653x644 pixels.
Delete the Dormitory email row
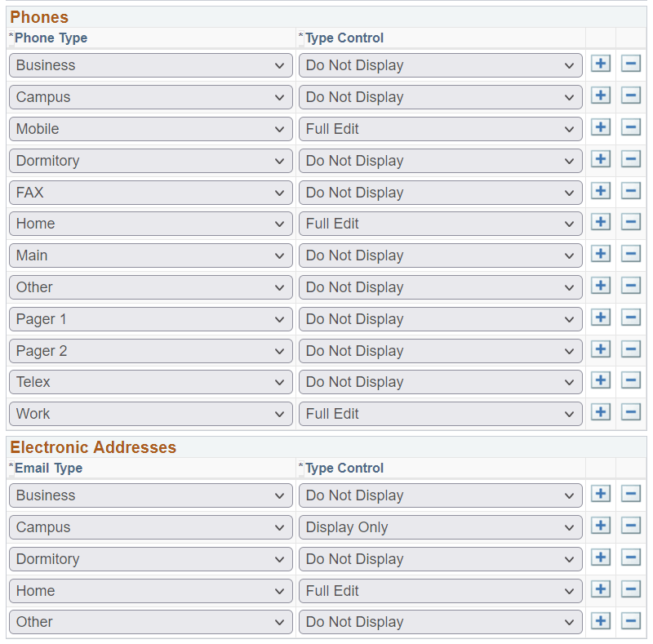630,558
